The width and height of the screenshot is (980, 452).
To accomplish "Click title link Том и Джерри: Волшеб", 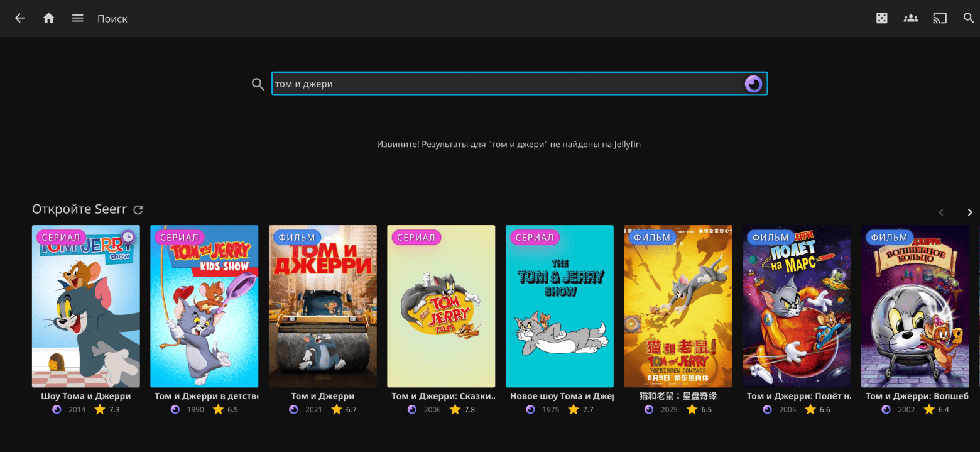I will click(917, 396).
